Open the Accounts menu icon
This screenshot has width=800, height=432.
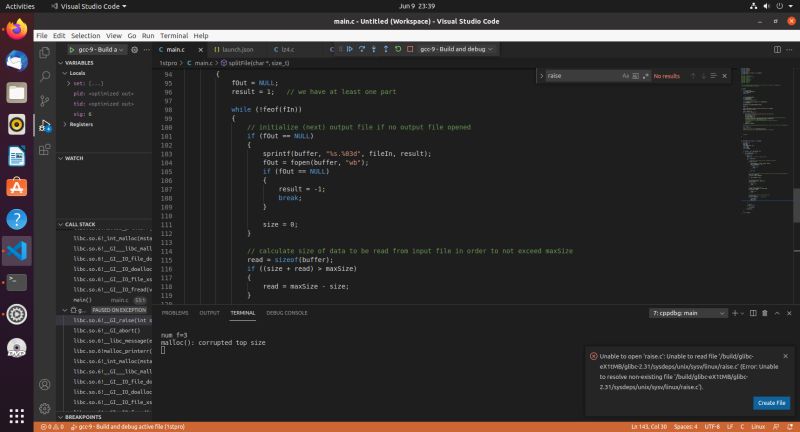[45, 385]
